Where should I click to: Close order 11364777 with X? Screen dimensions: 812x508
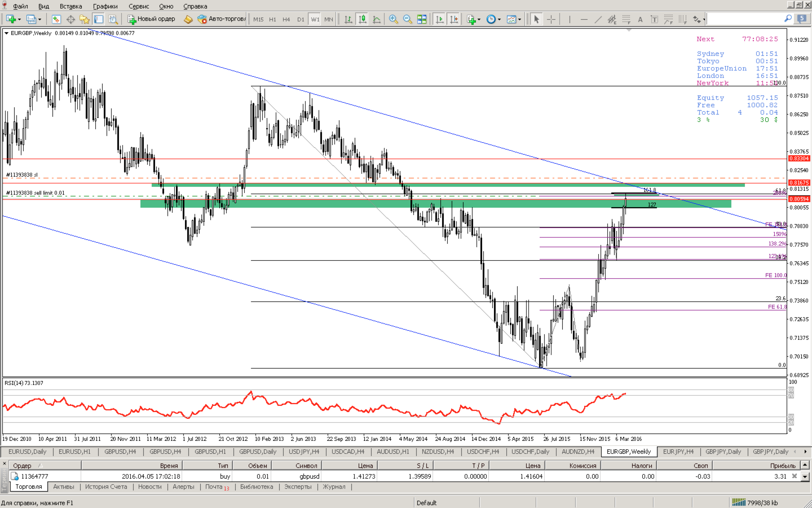(x=794, y=476)
